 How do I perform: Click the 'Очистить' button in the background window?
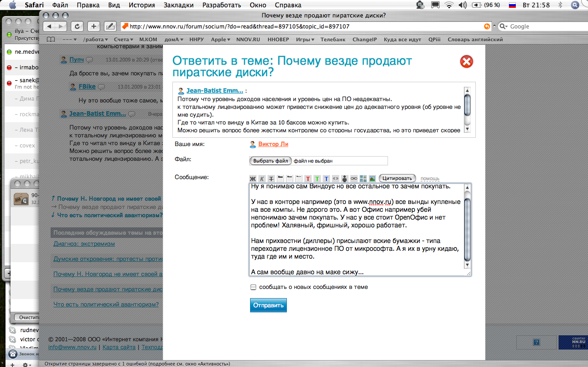point(28,317)
